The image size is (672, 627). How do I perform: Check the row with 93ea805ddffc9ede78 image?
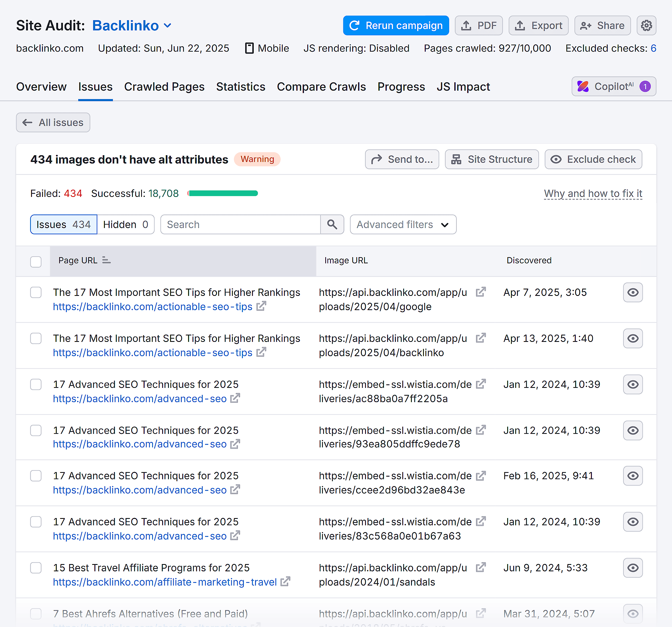[x=36, y=431]
